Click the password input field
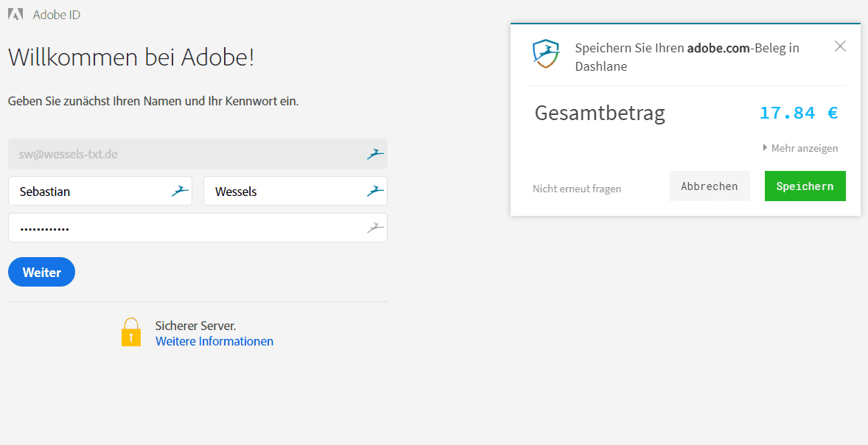This screenshot has height=445, width=868. coord(197,228)
